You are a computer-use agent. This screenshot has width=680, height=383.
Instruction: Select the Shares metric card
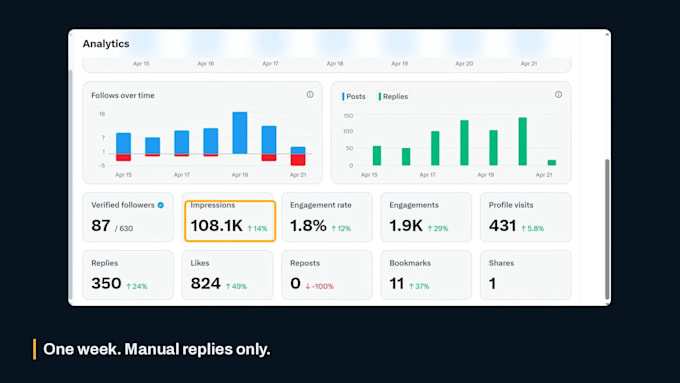point(526,275)
